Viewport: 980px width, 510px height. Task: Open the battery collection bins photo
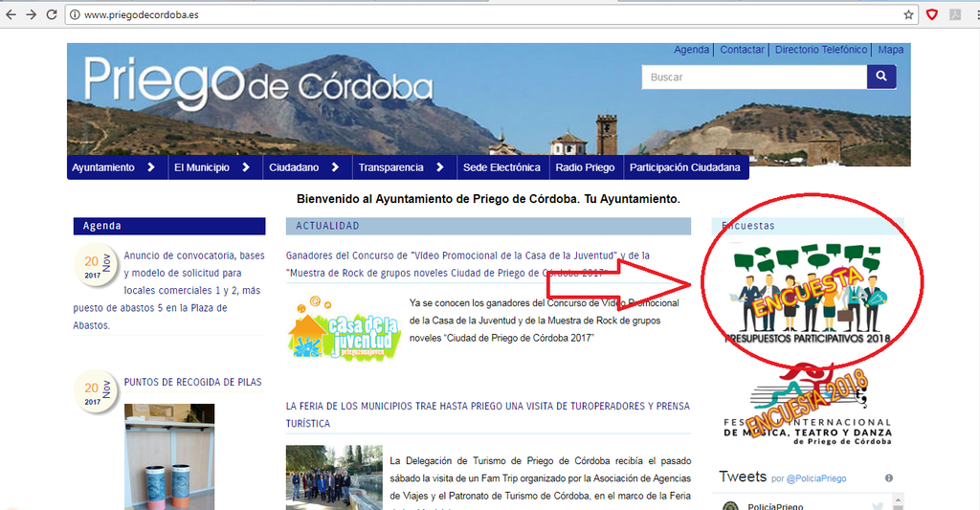tap(169, 456)
